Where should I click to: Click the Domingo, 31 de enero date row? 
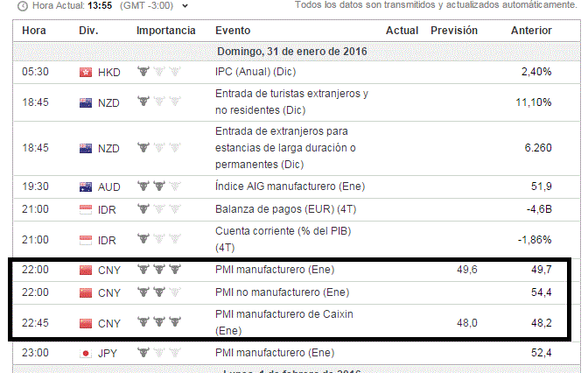pyautogui.click(x=297, y=52)
